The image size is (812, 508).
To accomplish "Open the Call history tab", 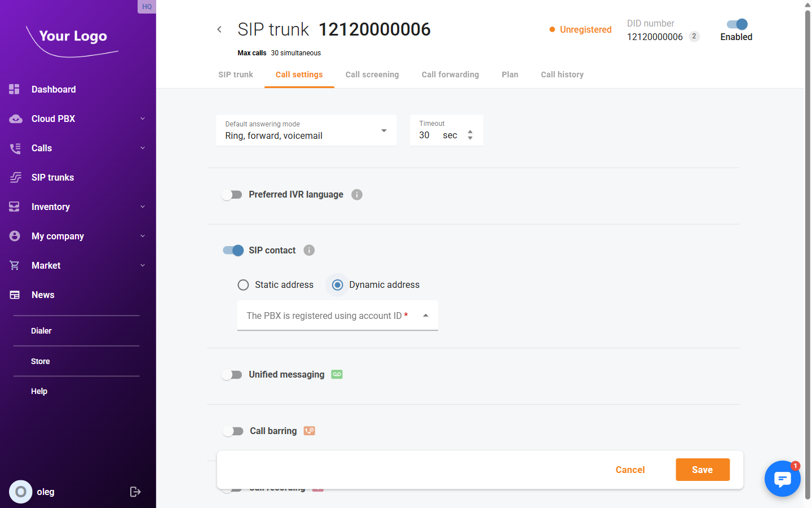I will pos(562,75).
